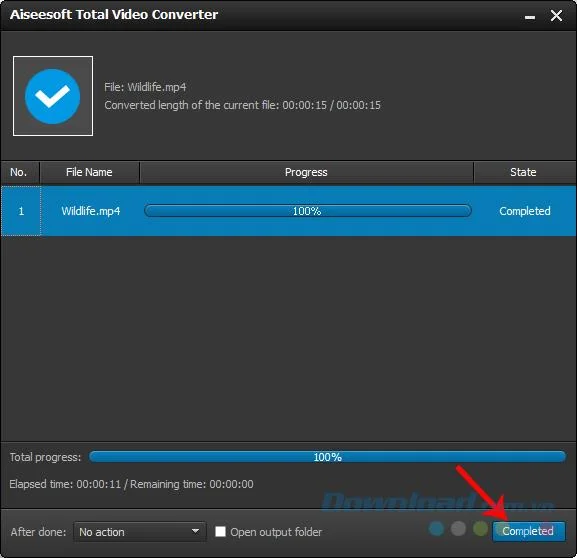Click the Elapsed time status text
577x558 pixels.
[131, 484]
